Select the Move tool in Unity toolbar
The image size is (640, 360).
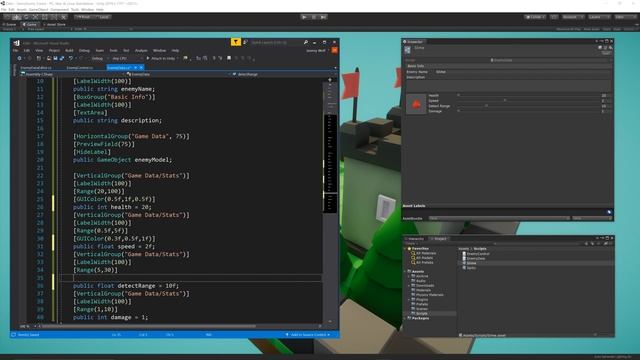[17, 17]
